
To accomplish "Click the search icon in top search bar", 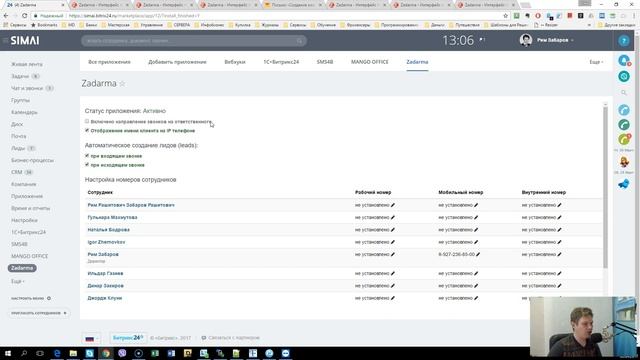I will [299, 41].
